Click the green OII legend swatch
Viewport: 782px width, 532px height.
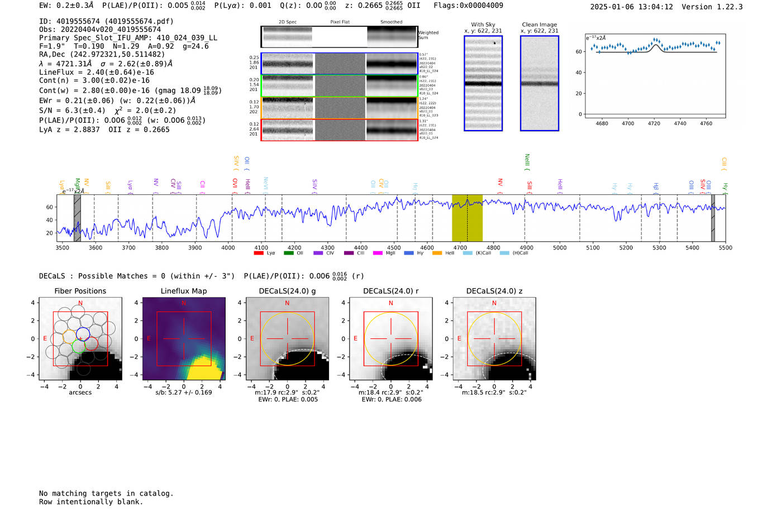(288, 253)
